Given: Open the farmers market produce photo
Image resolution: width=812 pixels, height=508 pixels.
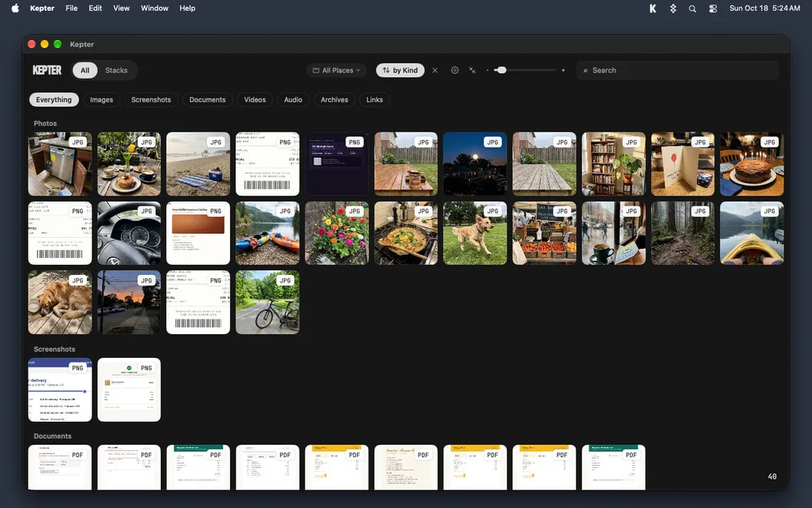Looking at the screenshot, I should pos(544,233).
